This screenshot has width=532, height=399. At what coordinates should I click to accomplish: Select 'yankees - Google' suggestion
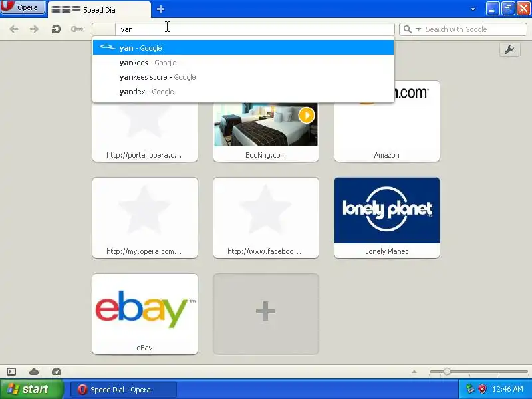click(x=243, y=63)
